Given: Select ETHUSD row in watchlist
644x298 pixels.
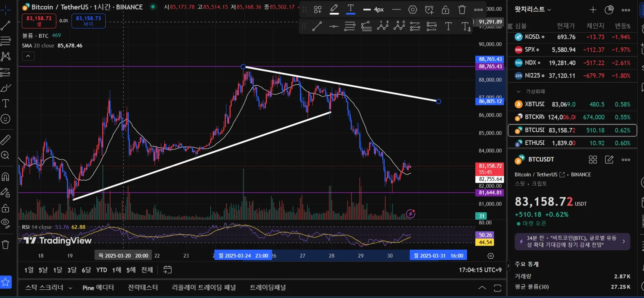Looking at the screenshot, I should pyautogui.click(x=572, y=143).
